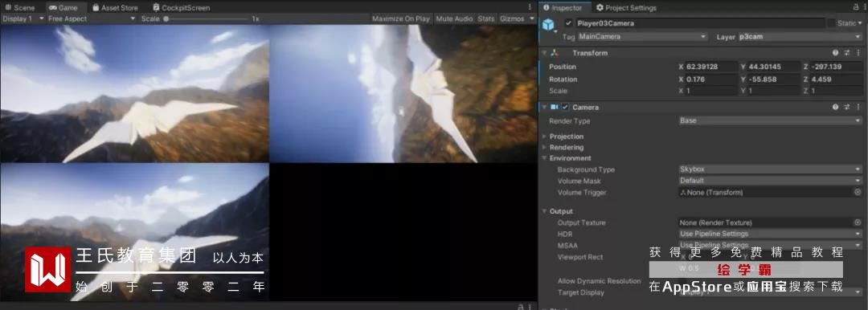Screen dimensions: 868x310
Task: Click the top-left paper plane viewport
Action: pyautogui.click(x=134, y=93)
